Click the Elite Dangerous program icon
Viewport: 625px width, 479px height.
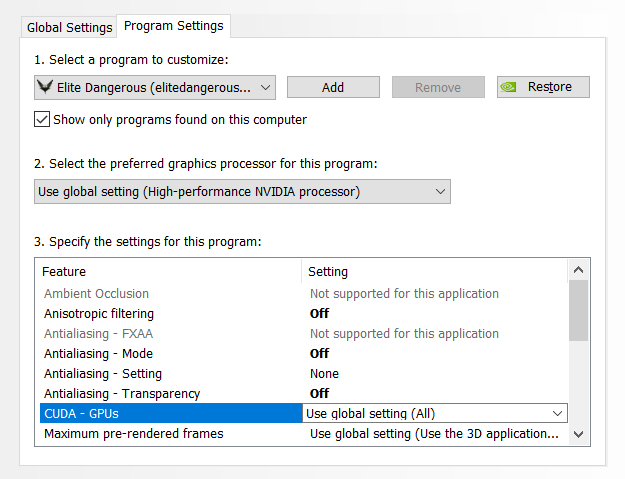pos(45,86)
